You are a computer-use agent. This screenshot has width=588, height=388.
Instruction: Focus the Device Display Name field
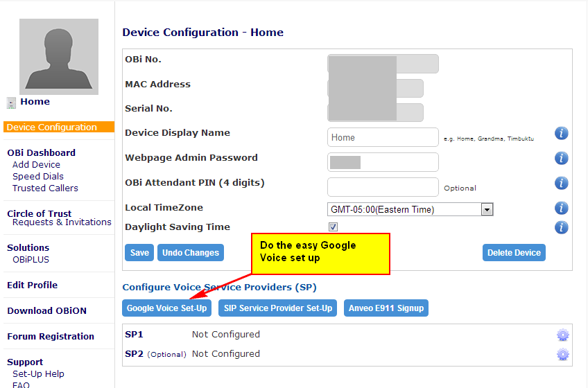[x=383, y=137]
